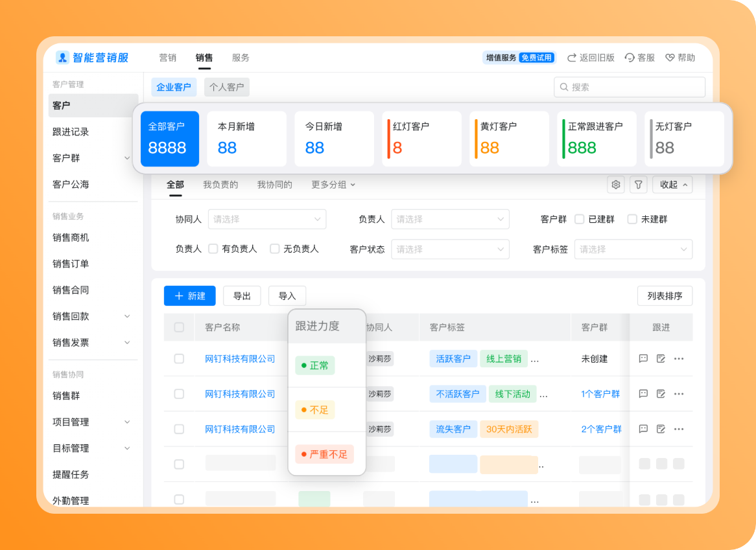Click the comment icon in first customer row
Viewport: 756px width, 550px height.
pos(643,358)
